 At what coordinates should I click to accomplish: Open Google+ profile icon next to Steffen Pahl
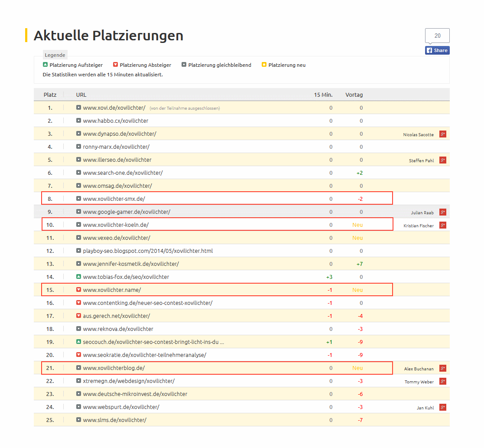[443, 160]
